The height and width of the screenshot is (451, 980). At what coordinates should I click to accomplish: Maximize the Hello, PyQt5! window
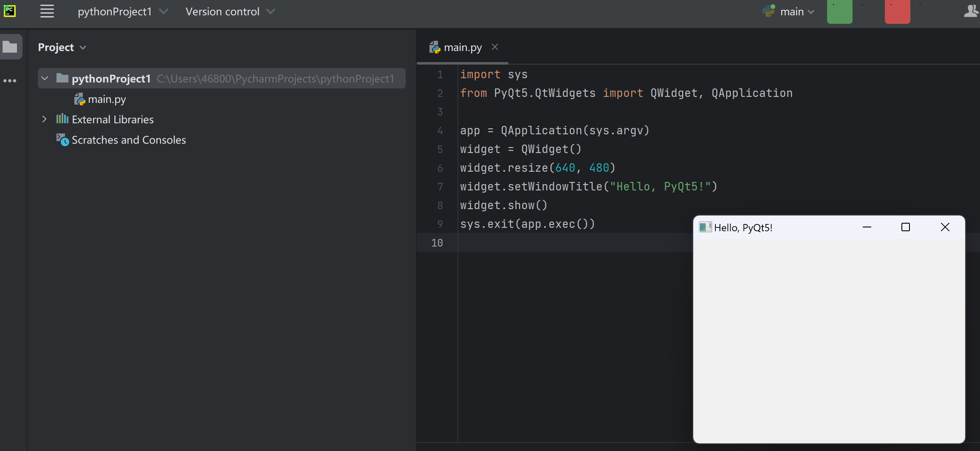click(905, 227)
